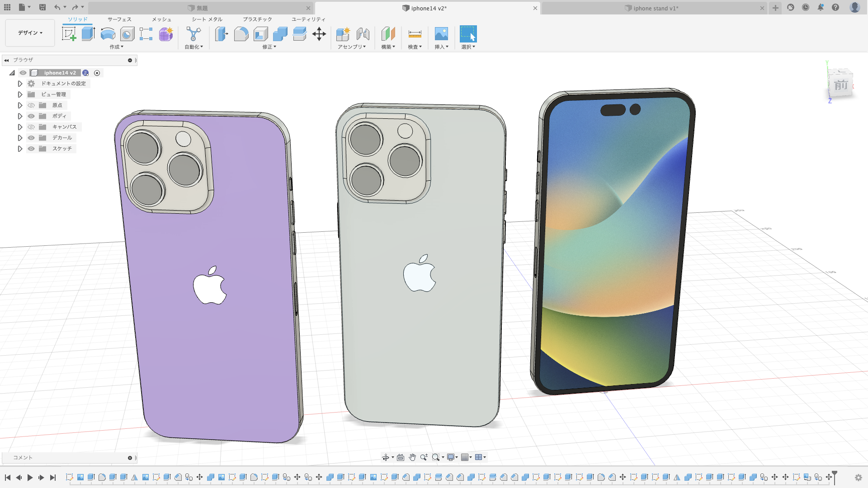The width and height of the screenshot is (868, 488).
Task: Hide the ボディ folder using the eye icon
Action: click(31, 116)
